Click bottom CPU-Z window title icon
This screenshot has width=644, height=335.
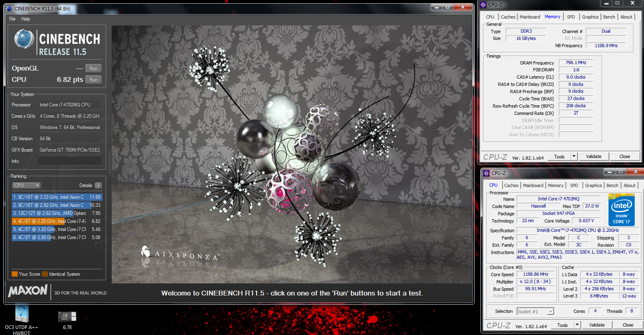coord(487,173)
